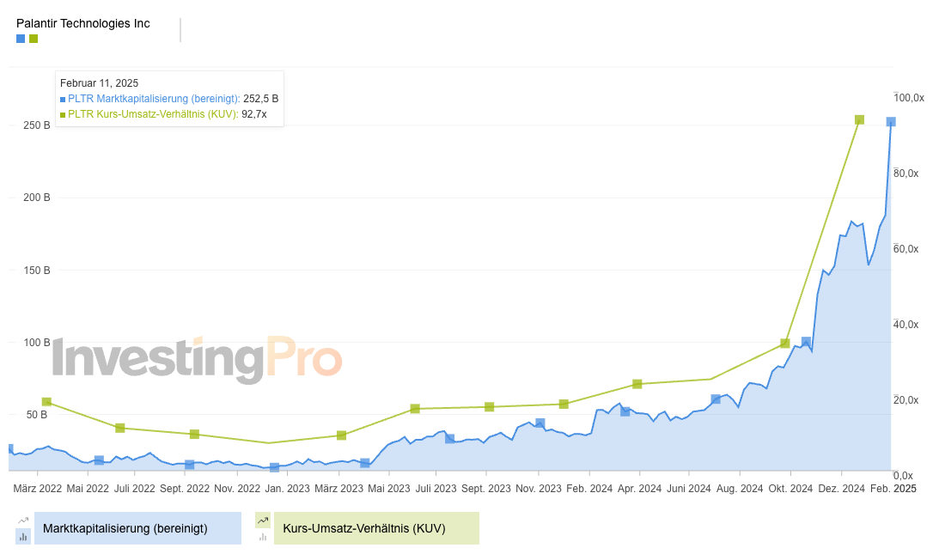The width and height of the screenshot is (945, 560).
Task: Select the line chart icon beside Kurs-Umsatz-Verhältnis legend
Action: (x=263, y=520)
